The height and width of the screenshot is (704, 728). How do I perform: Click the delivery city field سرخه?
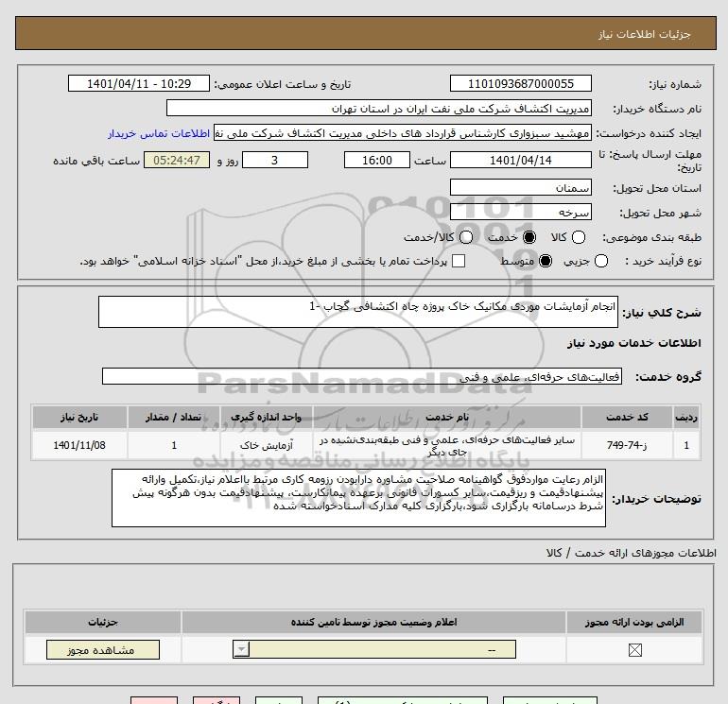[x=520, y=212]
